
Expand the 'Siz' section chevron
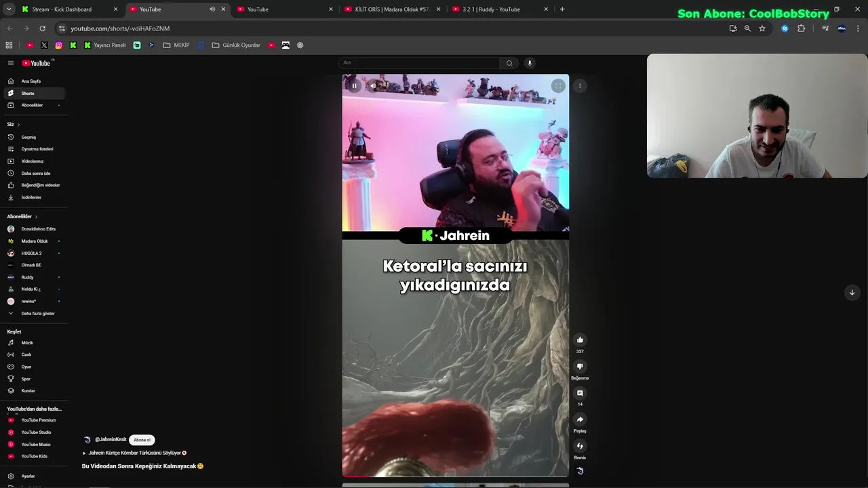[18, 125]
